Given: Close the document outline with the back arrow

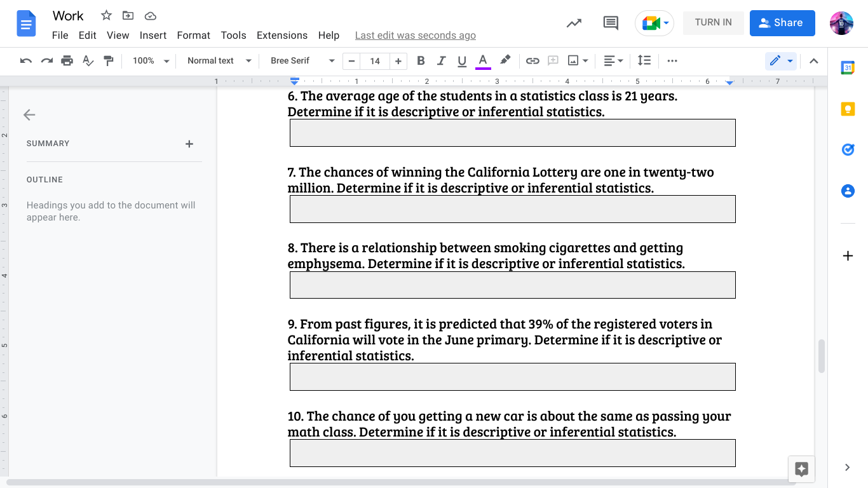Looking at the screenshot, I should pyautogui.click(x=29, y=115).
